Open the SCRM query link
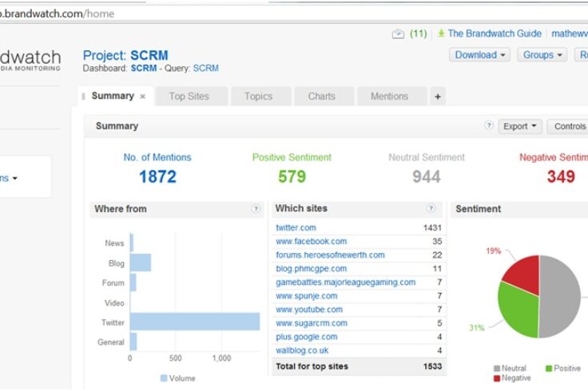588x391 pixels. click(206, 68)
